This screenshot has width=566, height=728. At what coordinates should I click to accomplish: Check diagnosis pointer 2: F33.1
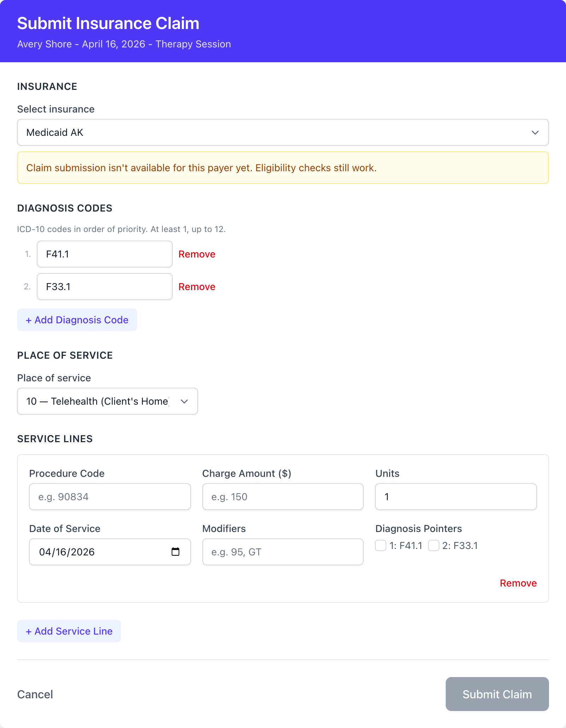click(x=433, y=546)
